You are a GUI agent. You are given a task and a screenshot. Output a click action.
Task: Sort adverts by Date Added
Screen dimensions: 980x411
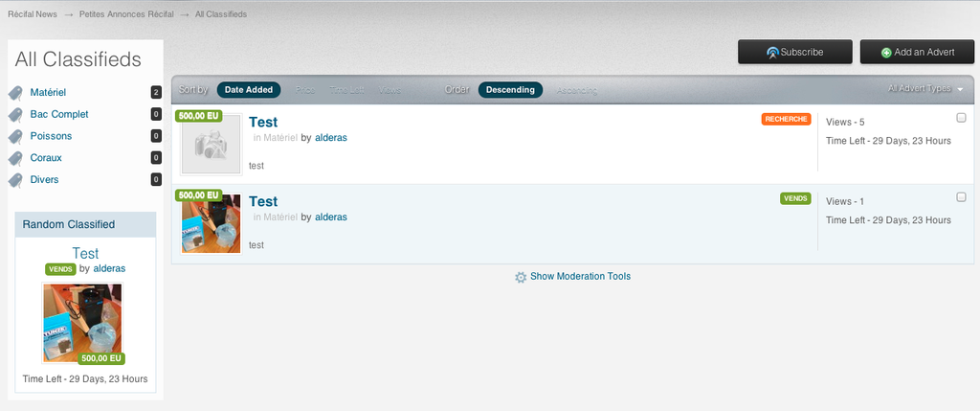pyautogui.click(x=249, y=90)
